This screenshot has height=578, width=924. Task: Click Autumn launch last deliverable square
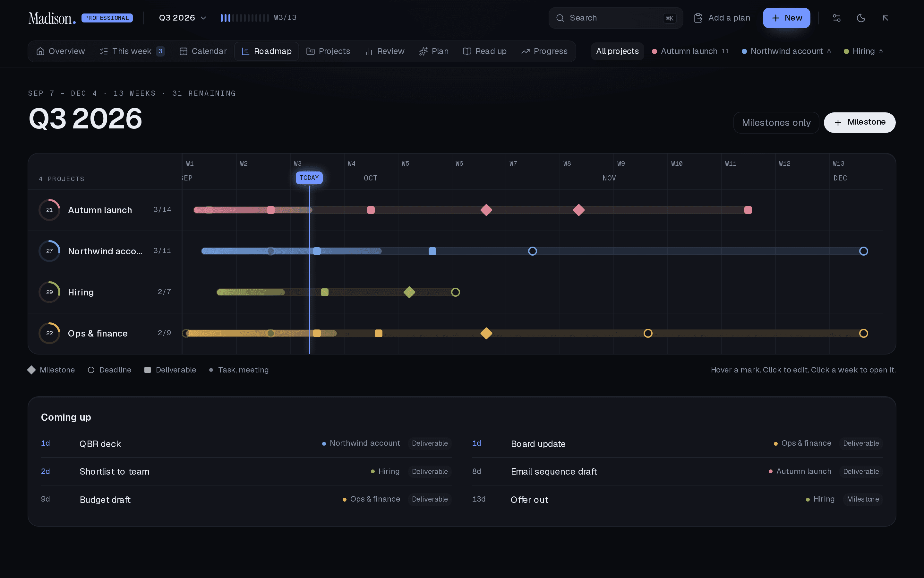748,210
